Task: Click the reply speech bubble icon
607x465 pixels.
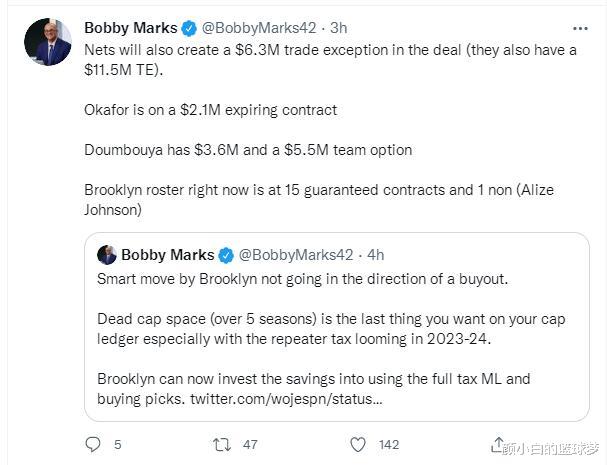Action: pos(93,443)
